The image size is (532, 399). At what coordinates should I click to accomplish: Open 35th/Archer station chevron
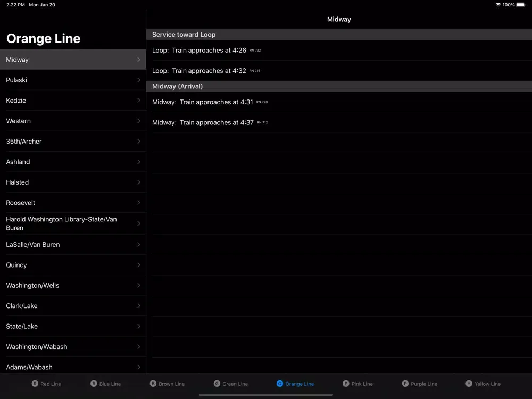[139, 141]
